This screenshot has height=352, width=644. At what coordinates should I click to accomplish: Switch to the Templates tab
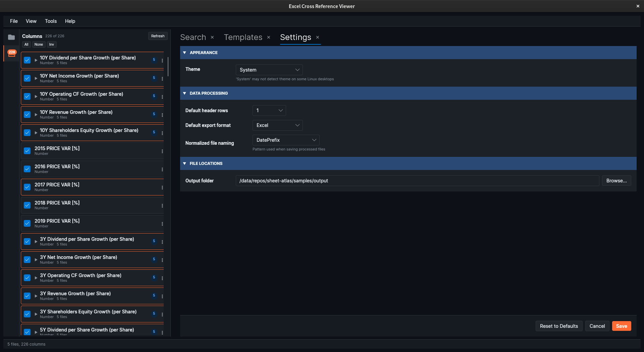(x=243, y=37)
